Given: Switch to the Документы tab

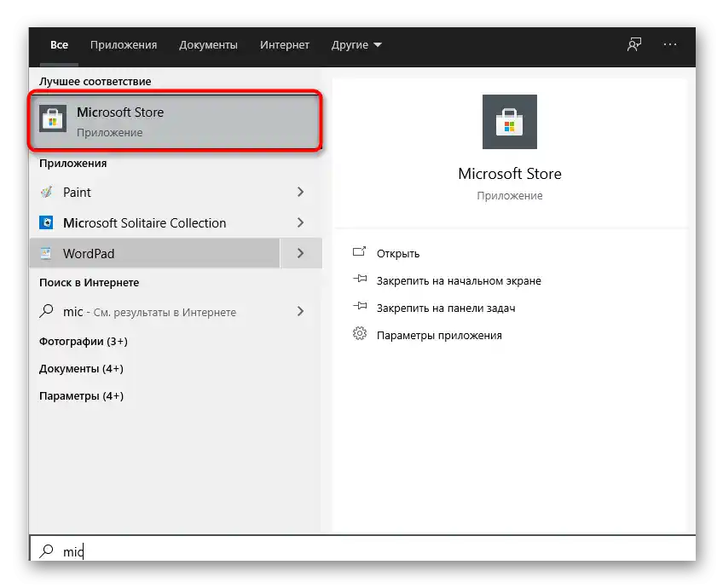Looking at the screenshot, I should coord(208,44).
